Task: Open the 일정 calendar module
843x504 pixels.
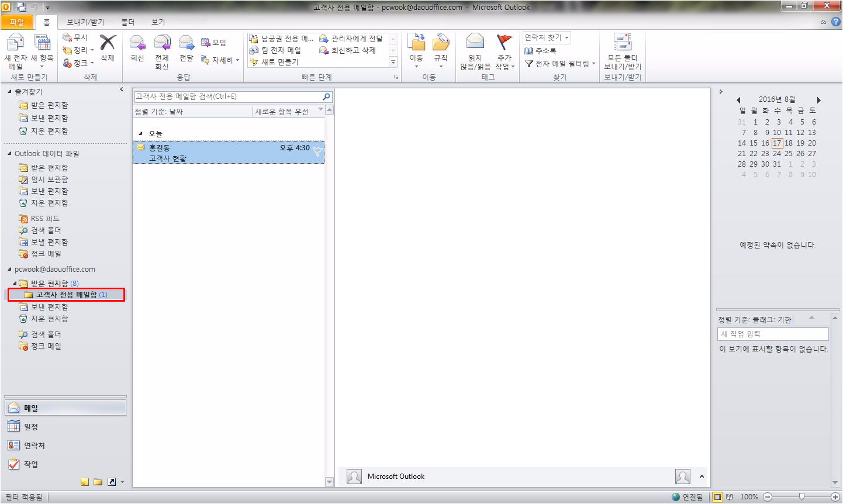Action: pyautogui.click(x=65, y=427)
